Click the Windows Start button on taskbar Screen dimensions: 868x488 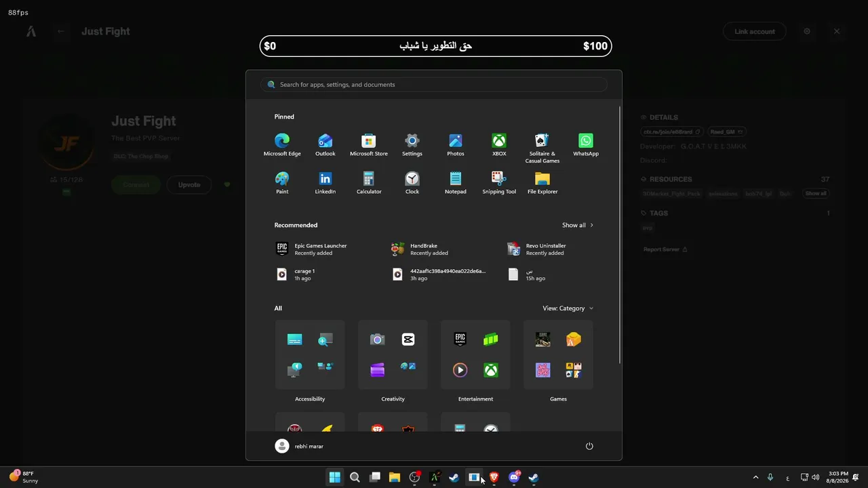334,477
